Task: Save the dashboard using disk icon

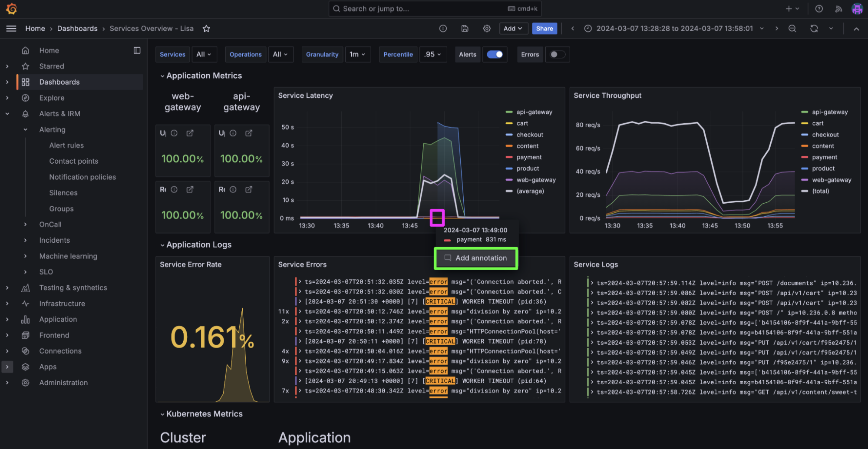Action: [465, 29]
